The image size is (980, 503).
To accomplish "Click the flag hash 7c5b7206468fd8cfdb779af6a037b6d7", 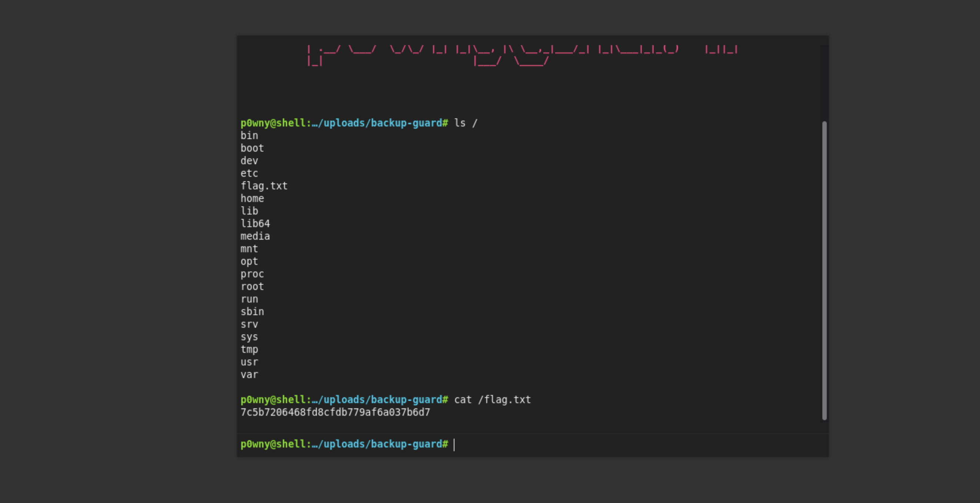I will 335,412.
